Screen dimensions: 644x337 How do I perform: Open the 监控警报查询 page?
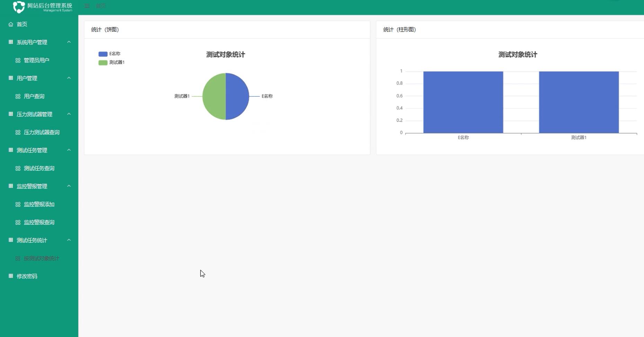(x=39, y=222)
